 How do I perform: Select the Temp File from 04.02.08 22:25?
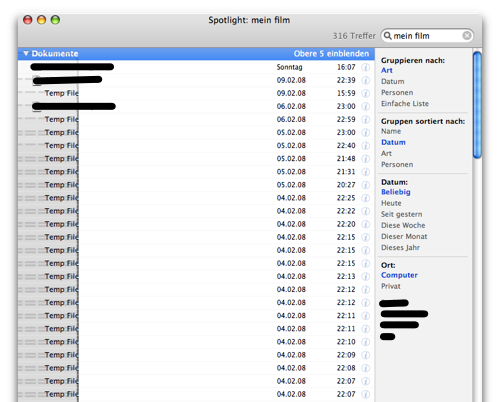pyautogui.click(x=197, y=198)
